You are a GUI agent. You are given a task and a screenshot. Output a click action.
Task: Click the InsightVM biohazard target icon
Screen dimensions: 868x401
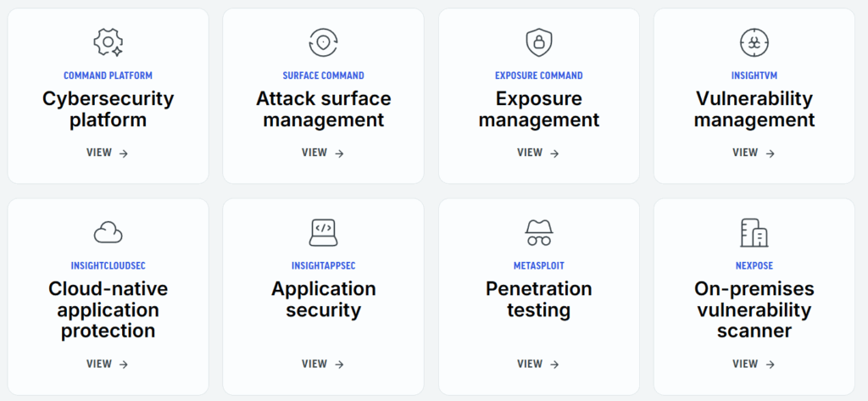754,42
